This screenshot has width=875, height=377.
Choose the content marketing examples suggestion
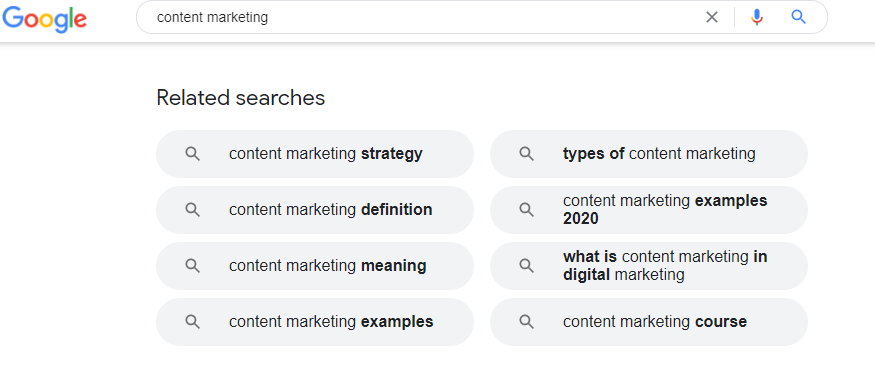click(x=315, y=322)
